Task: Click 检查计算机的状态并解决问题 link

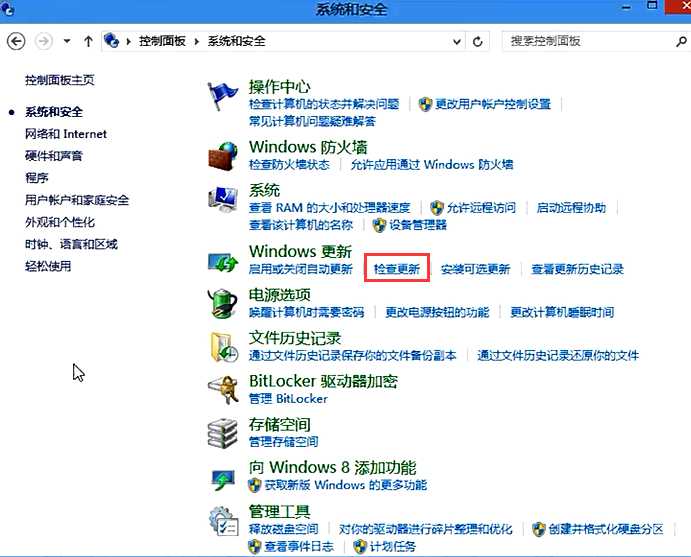Action: [x=324, y=104]
